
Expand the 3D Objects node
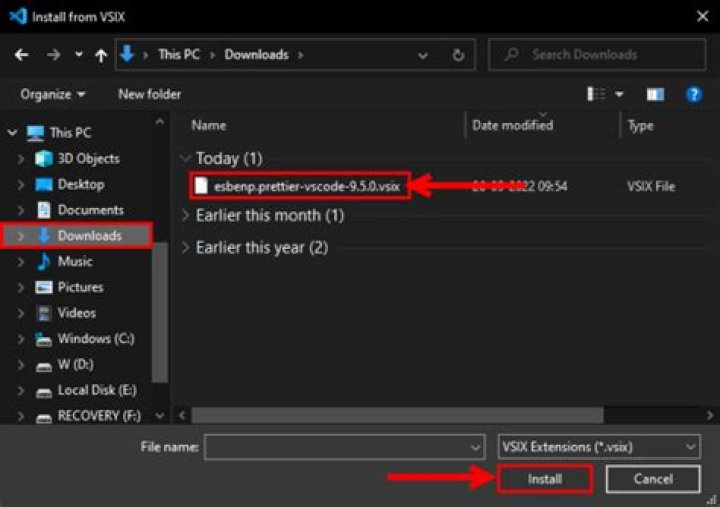point(20,159)
